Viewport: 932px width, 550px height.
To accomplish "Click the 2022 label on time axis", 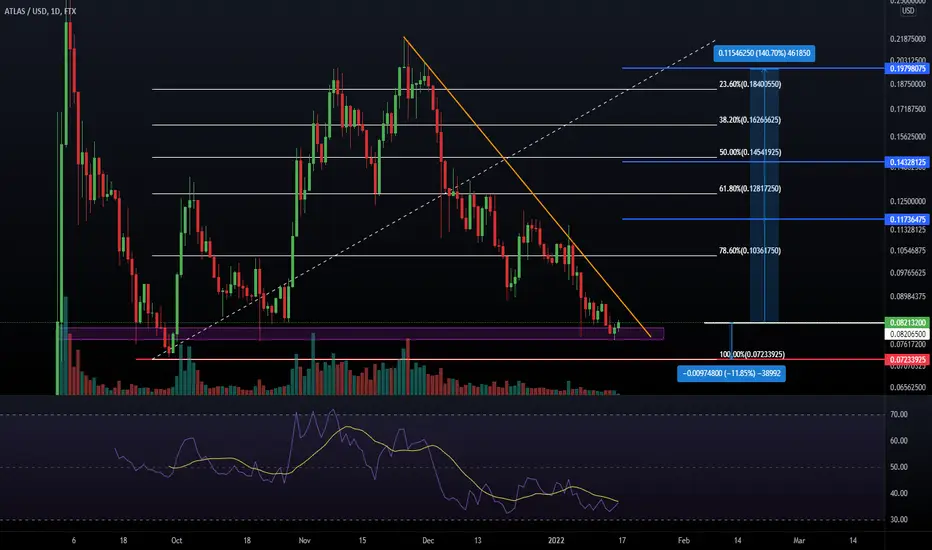I will click(556, 540).
